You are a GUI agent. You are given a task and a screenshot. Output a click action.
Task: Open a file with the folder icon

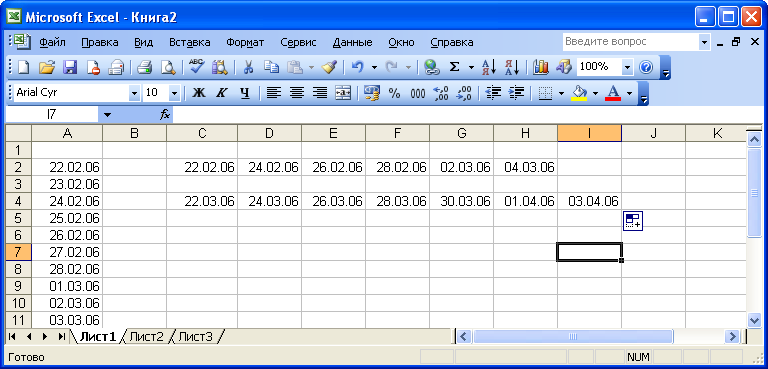pyautogui.click(x=47, y=67)
